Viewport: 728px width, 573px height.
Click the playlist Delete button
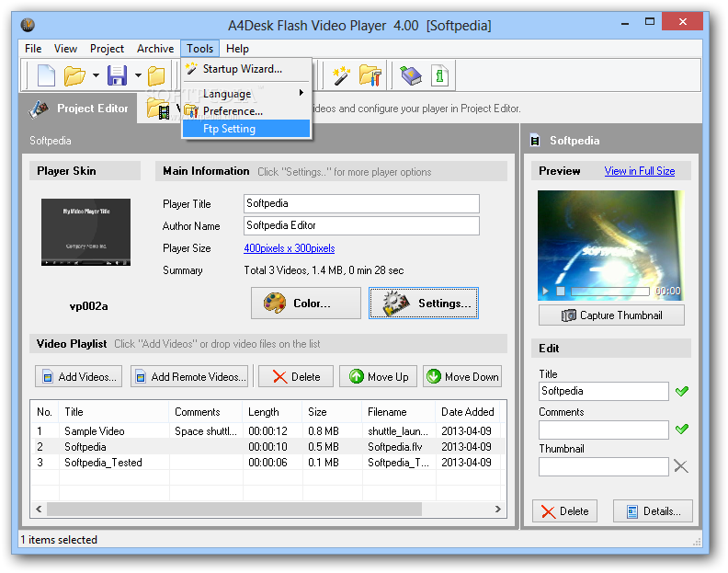tap(296, 376)
